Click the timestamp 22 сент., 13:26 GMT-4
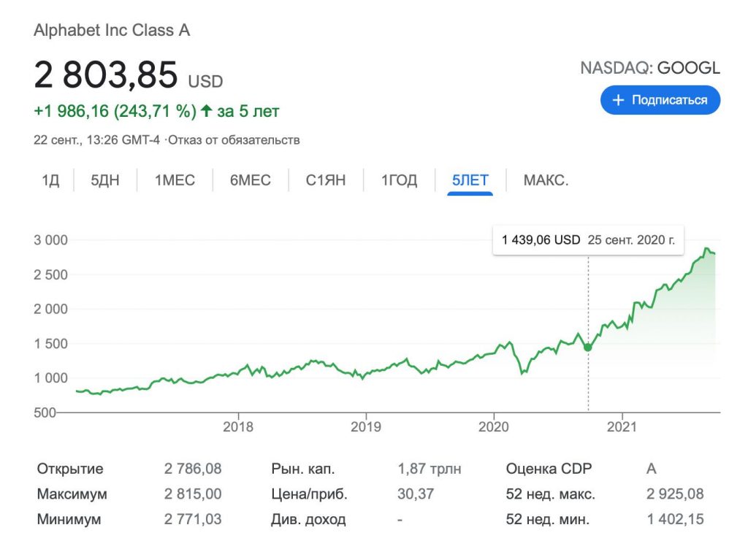748x560 pixels. (x=96, y=140)
